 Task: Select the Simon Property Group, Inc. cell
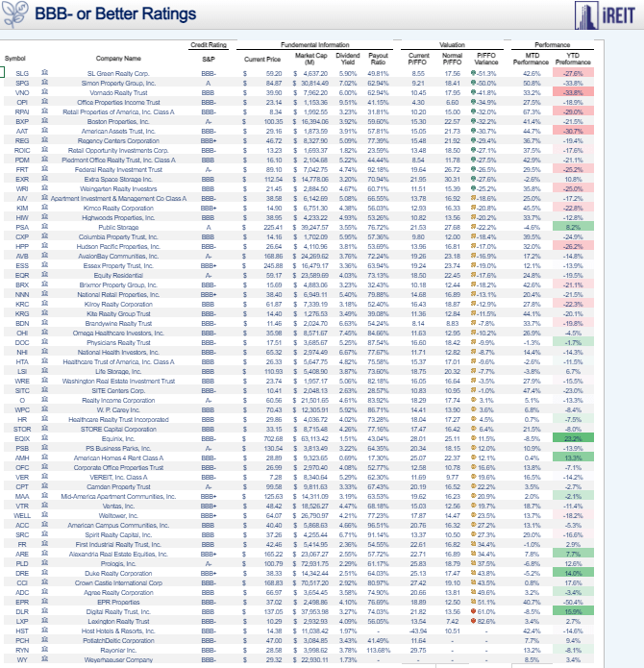click(118, 83)
